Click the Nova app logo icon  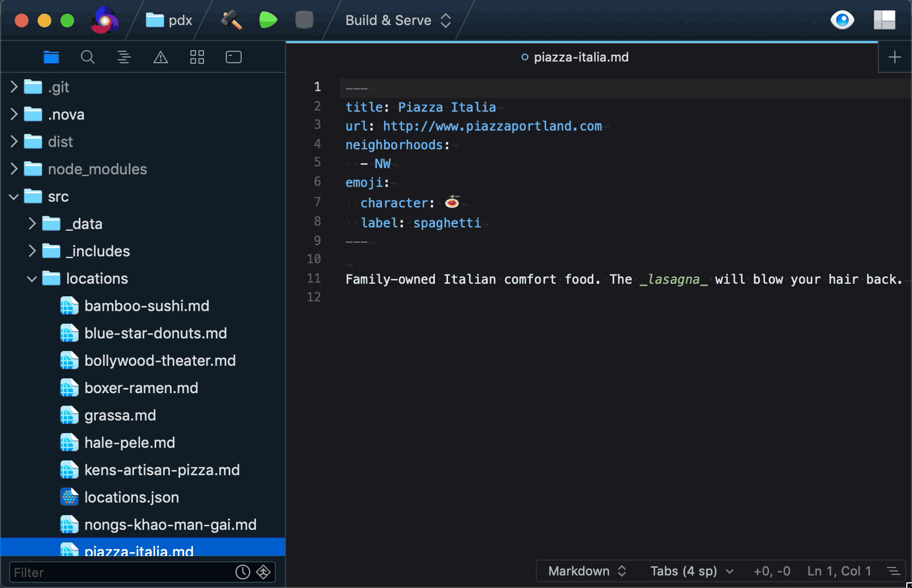pyautogui.click(x=104, y=21)
